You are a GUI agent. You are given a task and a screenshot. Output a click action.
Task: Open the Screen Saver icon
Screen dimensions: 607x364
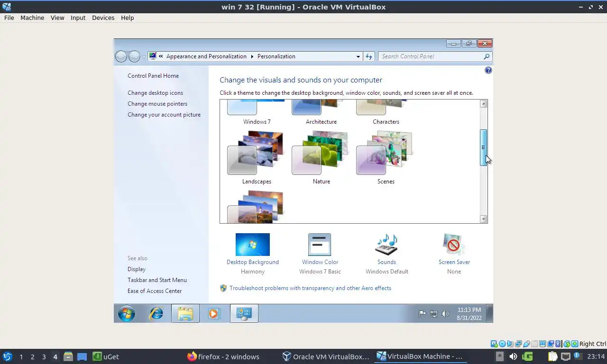454,245
